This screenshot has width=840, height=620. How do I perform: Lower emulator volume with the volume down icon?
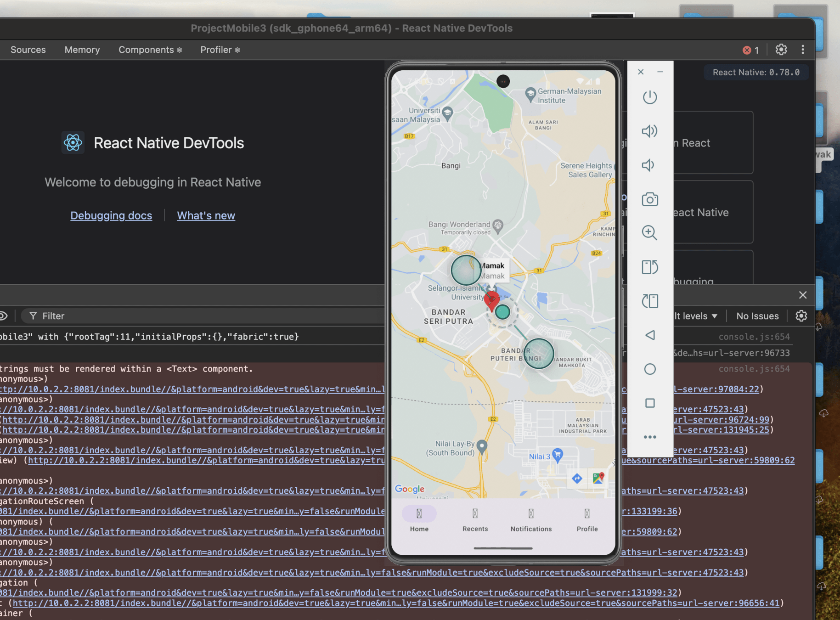tap(648, 165)
